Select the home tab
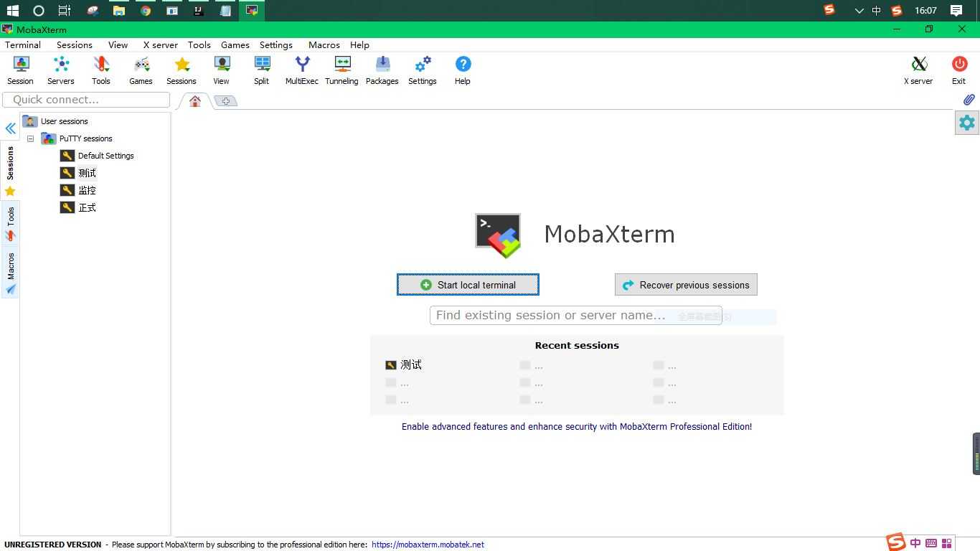Screen dimensions: 980x551 [195, 101]
